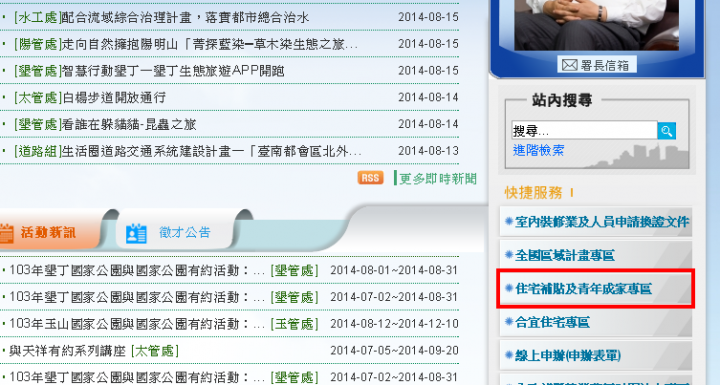Open 103年玉山國家公園與國家公園有約活動 event
Screen dimensions: 720x385
[x=137, y=324]
